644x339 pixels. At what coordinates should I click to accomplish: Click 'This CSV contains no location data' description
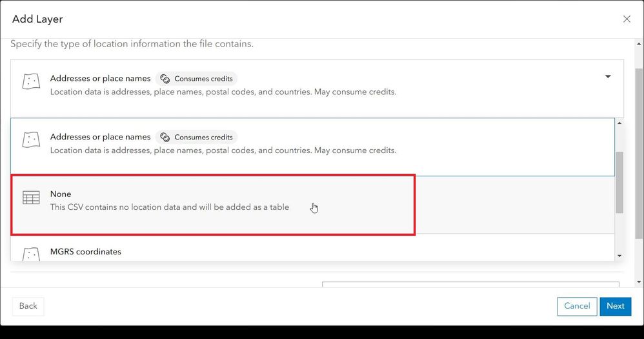click(170, 207)
